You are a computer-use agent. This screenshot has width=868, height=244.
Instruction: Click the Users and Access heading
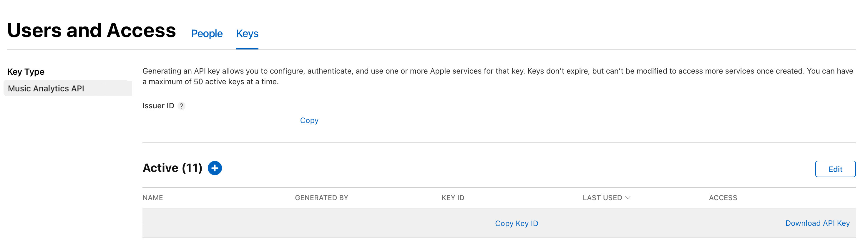click(x=91, y=30)
